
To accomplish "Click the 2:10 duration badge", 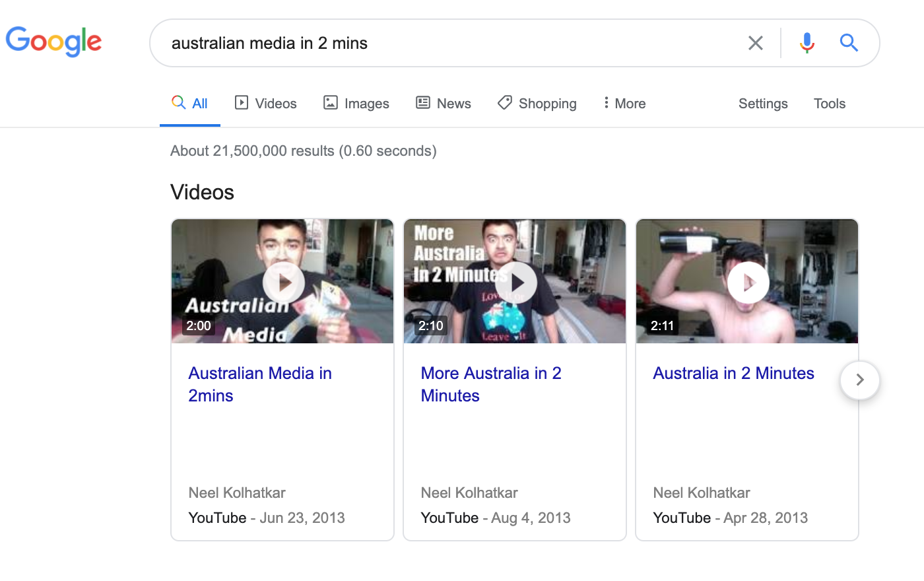I will [x=431, y=325].
